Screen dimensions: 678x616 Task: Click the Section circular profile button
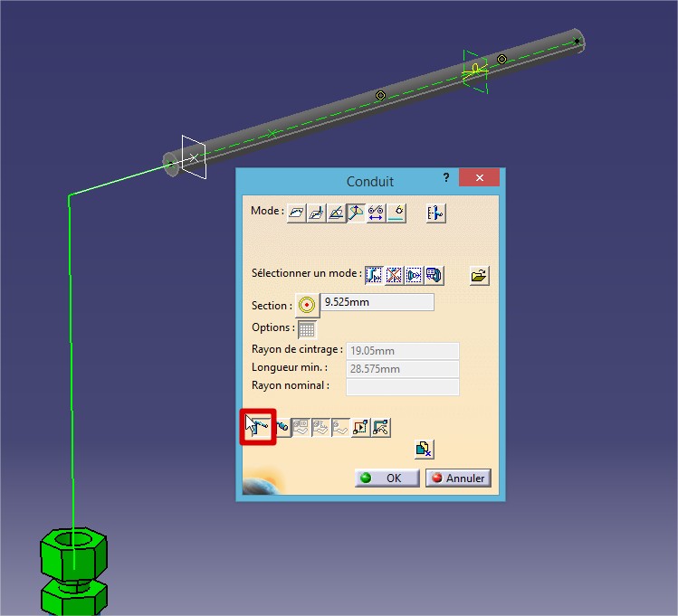[307, 305]
